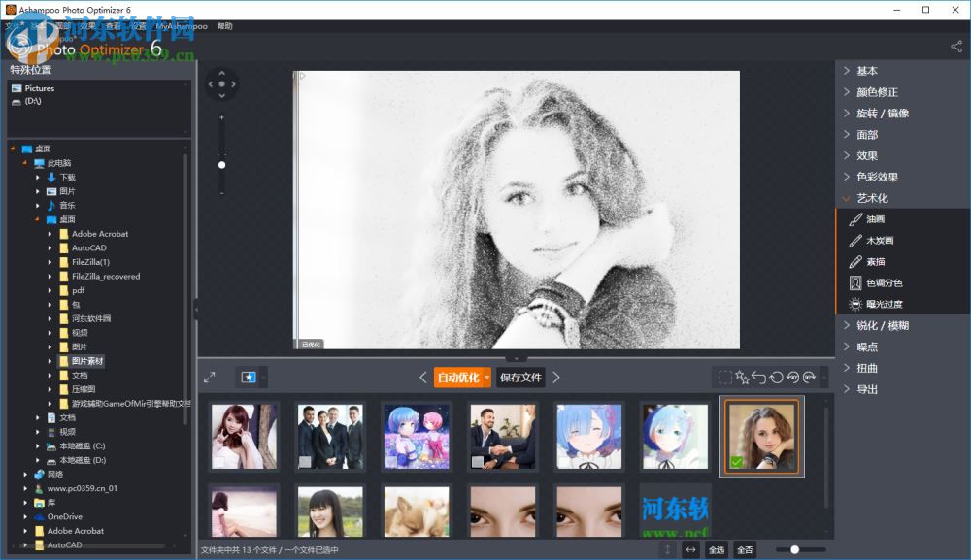Toggle the marquee selection mode icon
The image size is (971, 560).
click(x=724, y=376)
